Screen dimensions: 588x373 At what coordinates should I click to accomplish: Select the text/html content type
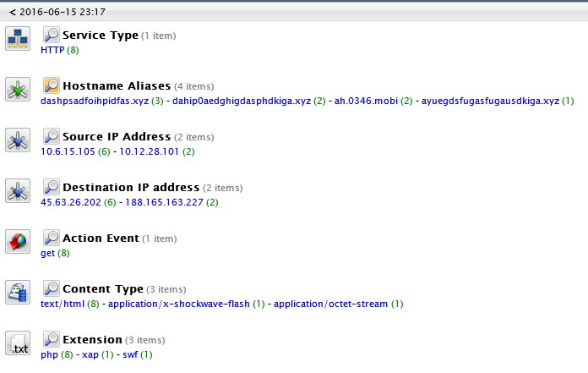[x=63, y=304]
